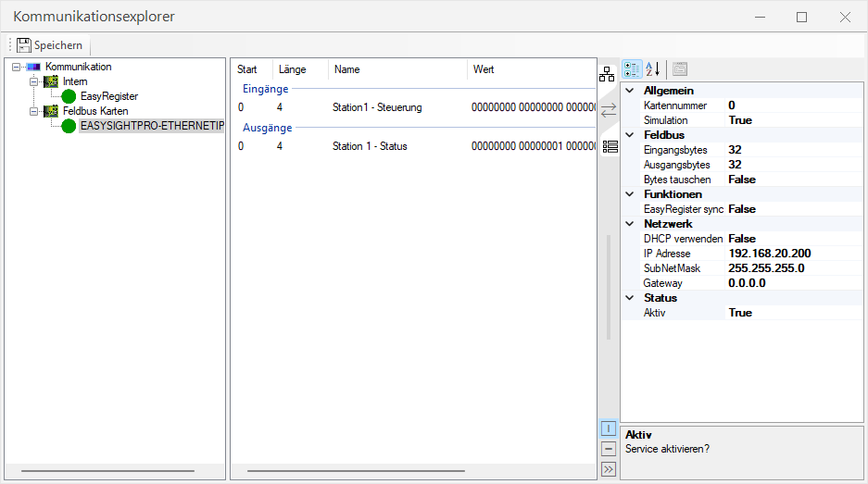Sort properties alphabetically with A-Z icon
The width and height of the screenshot is (868, 484).
pyautogui.click(x=652, y=69)
